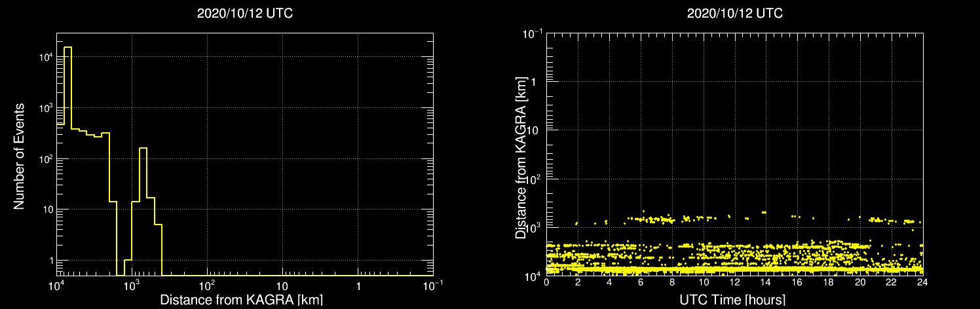Click the '20' tick on UTC Time axis
The height and width of the screenshot is (309, 980).
(x=860, y=282)
